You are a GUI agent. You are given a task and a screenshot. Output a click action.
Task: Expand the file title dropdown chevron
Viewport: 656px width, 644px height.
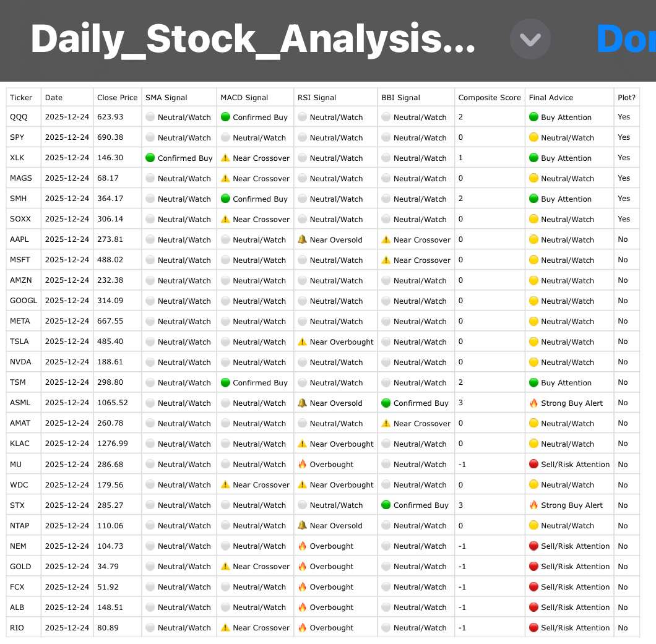(530, 39)
